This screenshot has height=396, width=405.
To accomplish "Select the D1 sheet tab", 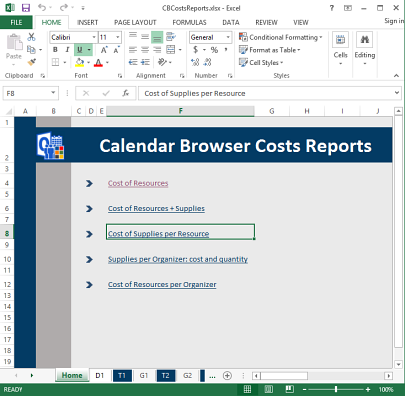I will coord(100,375).
